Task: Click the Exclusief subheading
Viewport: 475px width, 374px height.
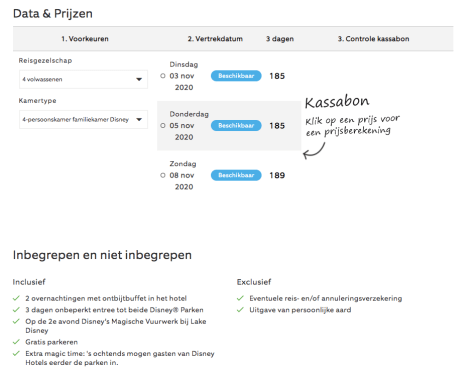Action: [x=254, y=282]
